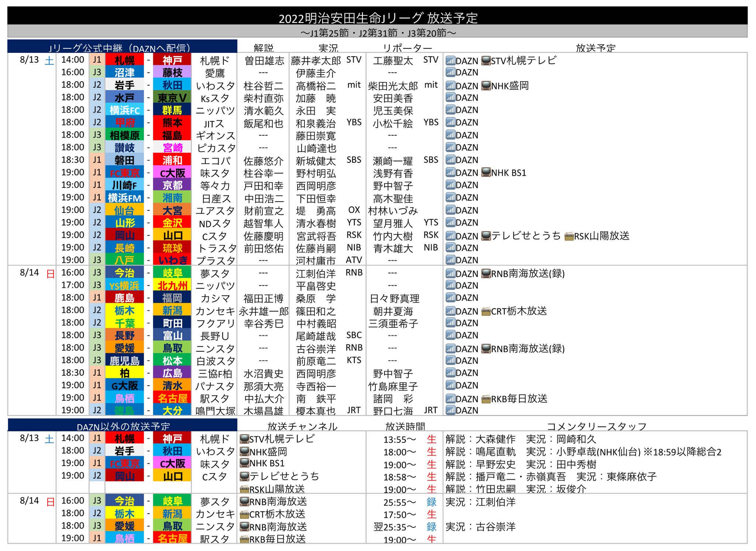Click the TV icon for RNB南海放送(録) in 愛媛–鳥取 row
This screenshot has width=756, height=551.
pos(486,349)
